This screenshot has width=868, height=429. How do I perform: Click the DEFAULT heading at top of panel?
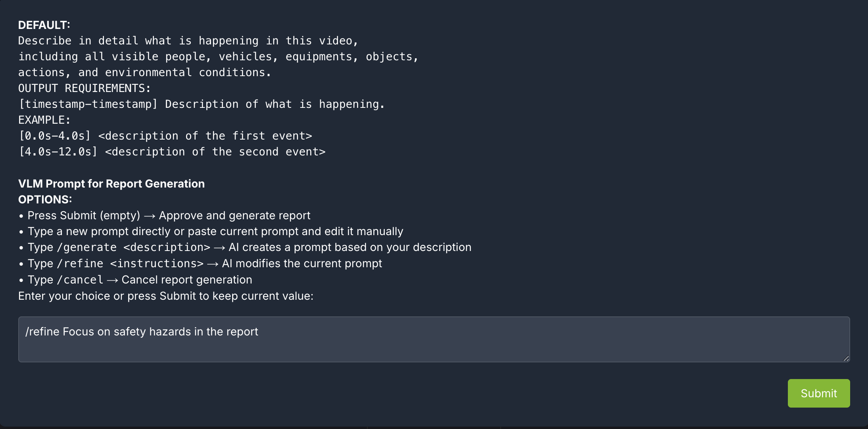click(43, 24)
